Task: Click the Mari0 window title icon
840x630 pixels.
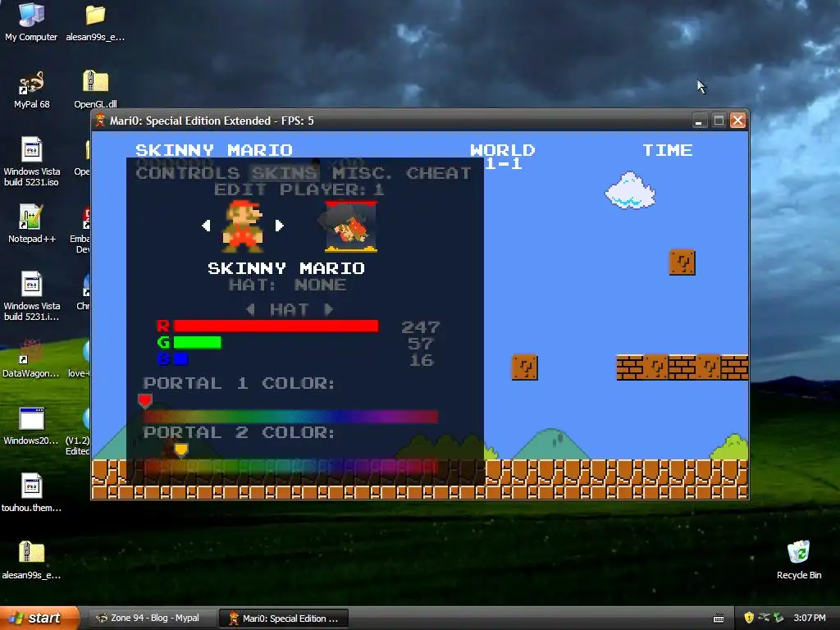Action: (x=100, y=121)
